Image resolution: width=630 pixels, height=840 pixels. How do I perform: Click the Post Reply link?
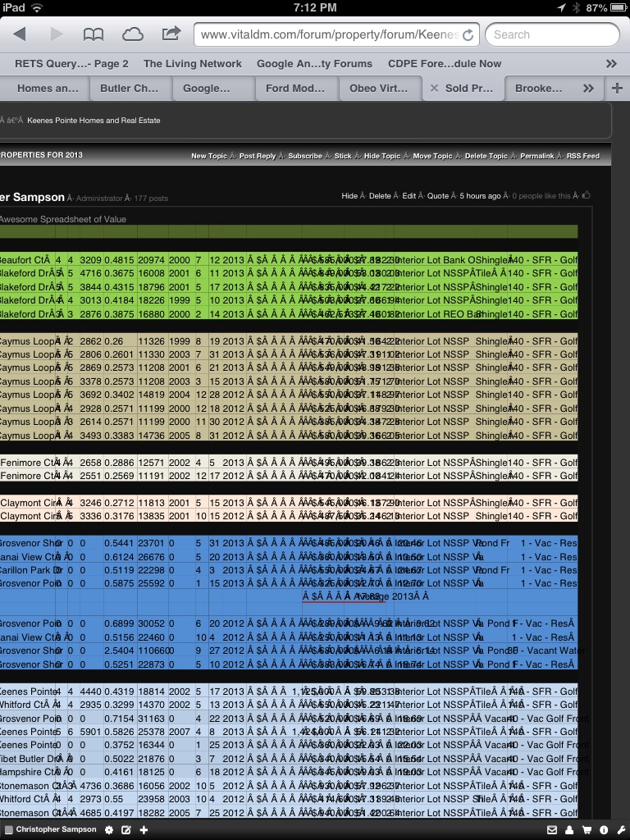point(258,156)
